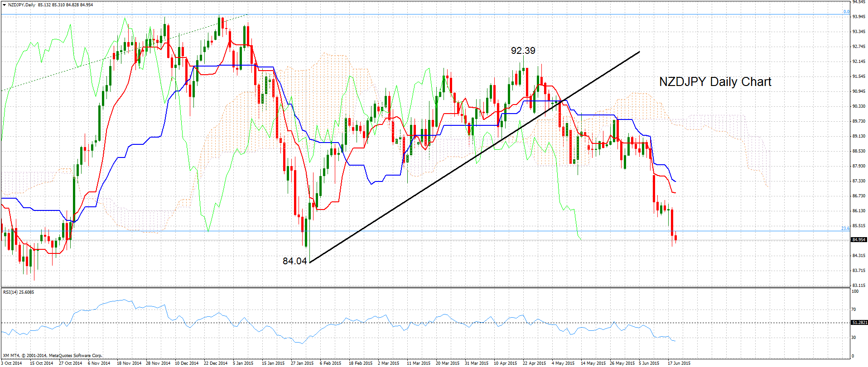Viewport: 868px width, 367px height.
Task: Click the 85.515 price axis label
Action: [x=859, y=226]
